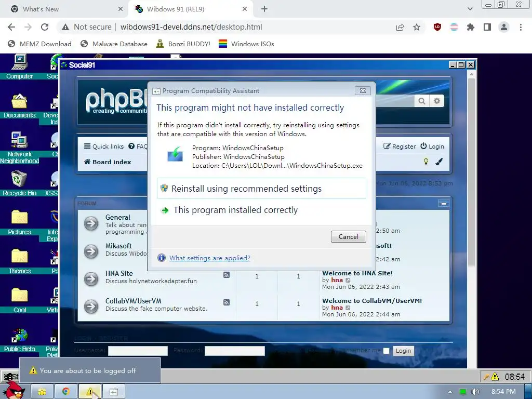Open Computer desktop icon
Screen dimensions: 532x399
tap(20, 67)
